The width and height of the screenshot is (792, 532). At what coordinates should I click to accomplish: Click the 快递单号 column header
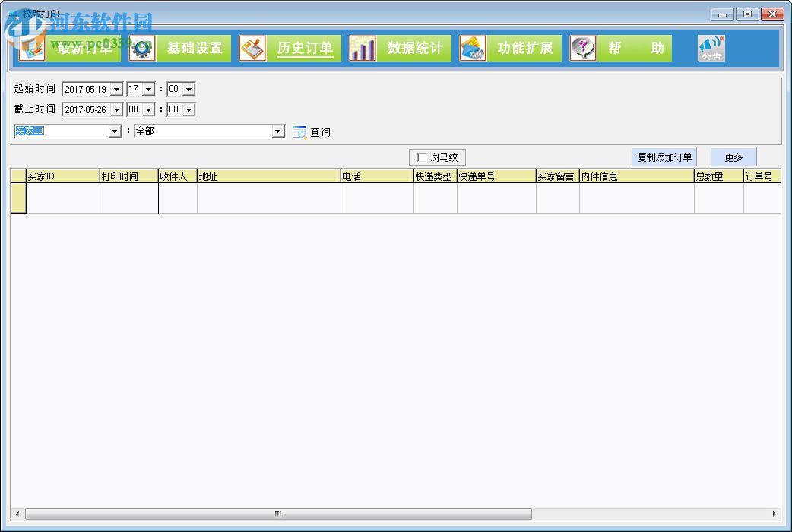pos(496,176)
